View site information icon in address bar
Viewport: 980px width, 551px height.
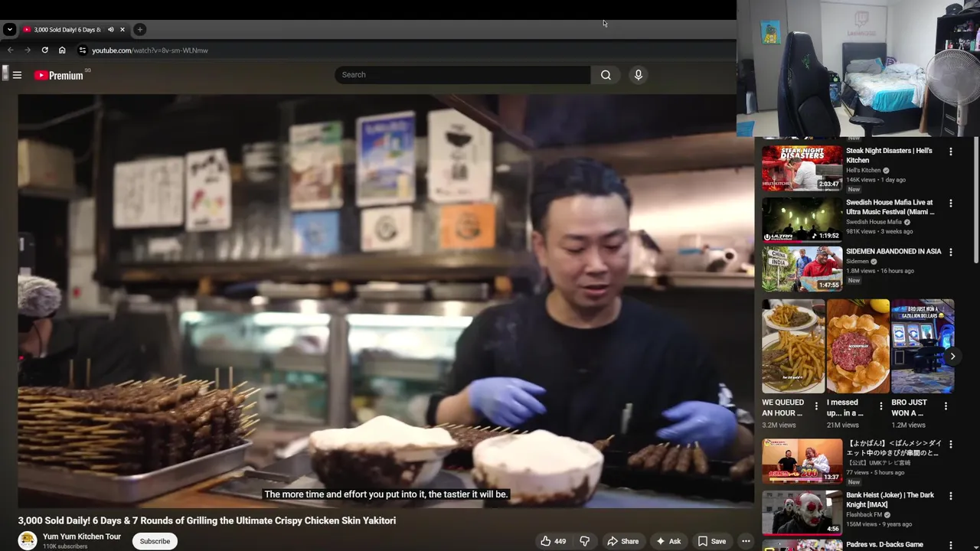pos(83,51)
